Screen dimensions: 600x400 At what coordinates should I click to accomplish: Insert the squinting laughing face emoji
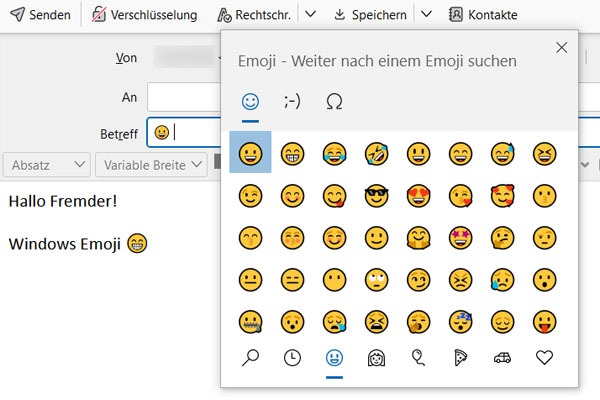pos(545,154)
